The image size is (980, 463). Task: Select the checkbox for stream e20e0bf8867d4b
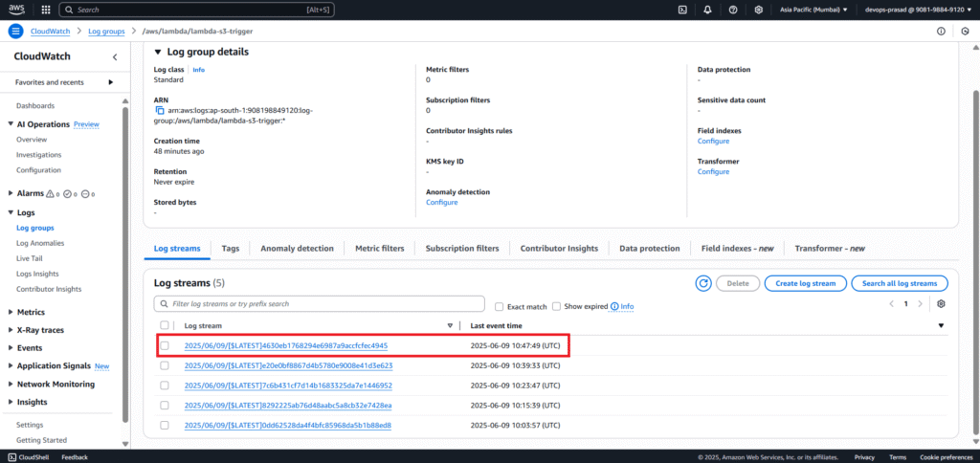tap(165, 365)
